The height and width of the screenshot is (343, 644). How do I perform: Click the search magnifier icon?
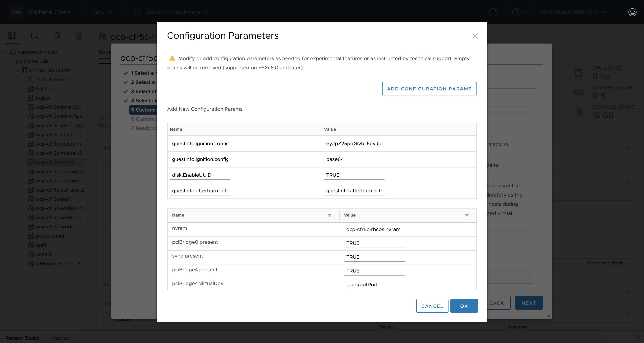pos(138,12)
